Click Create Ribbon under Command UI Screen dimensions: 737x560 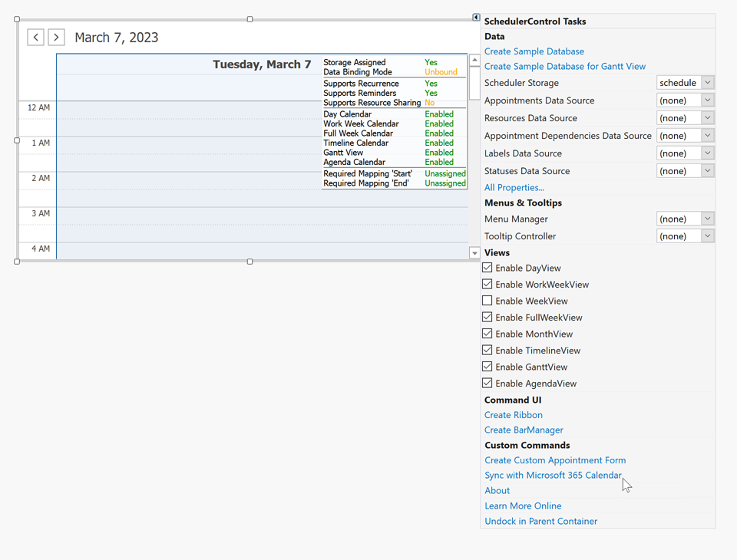coord(513,414)
